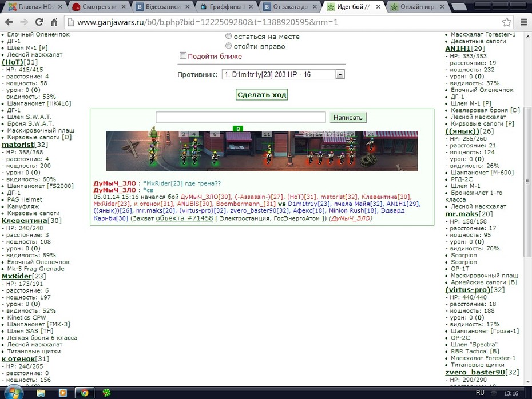Click the 'Кевларовая броня [D]' item text
The height and width of the screenshot is (399, 532).
(x=485, y=110)
